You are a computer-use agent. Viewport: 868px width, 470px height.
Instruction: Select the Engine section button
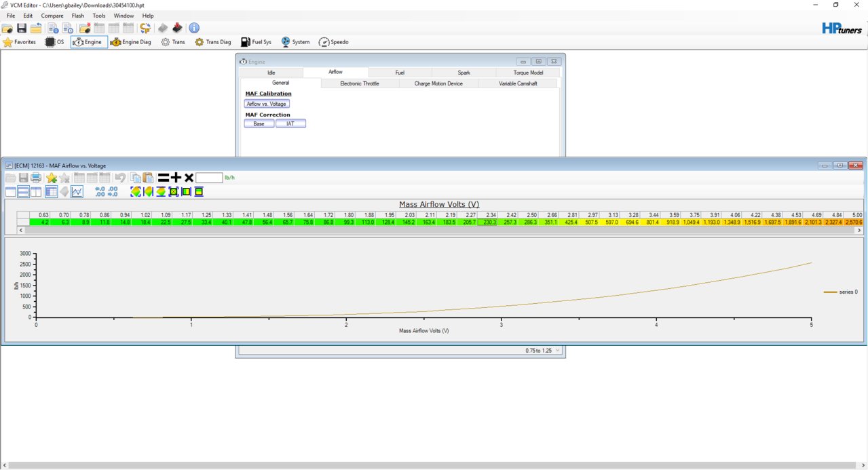pyautogui.click(x=89, y=42)
